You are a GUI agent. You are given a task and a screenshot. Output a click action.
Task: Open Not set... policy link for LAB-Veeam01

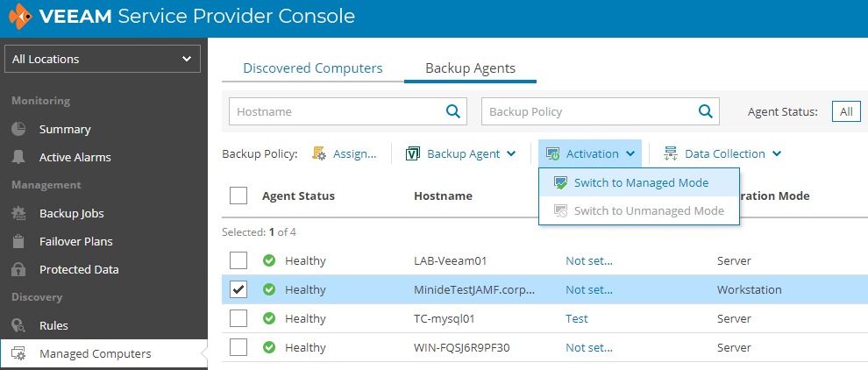(589, 260)
